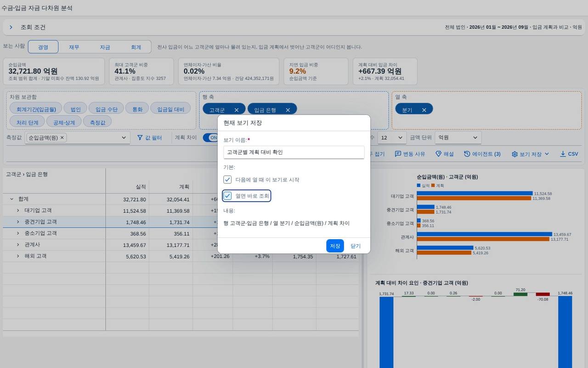588x368 pixels.
Task: Expand the 조회 조건 filter panel
Action: pos(11,27)
